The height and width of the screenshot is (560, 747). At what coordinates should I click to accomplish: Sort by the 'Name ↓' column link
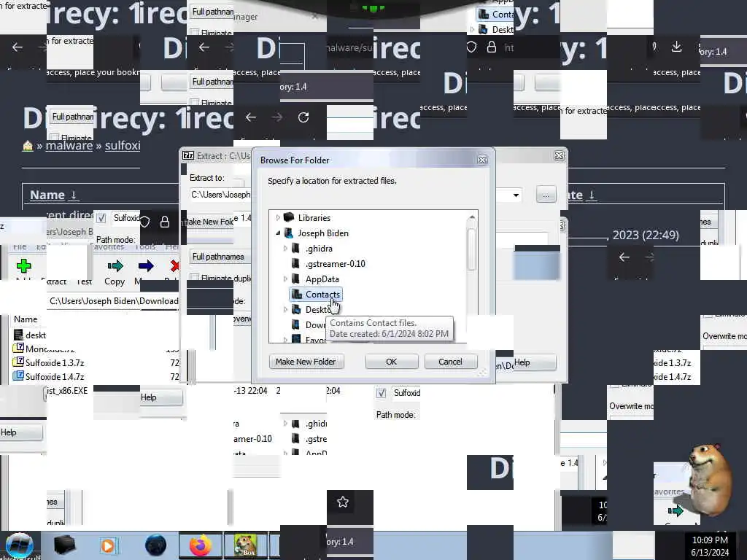coord(53,195)
